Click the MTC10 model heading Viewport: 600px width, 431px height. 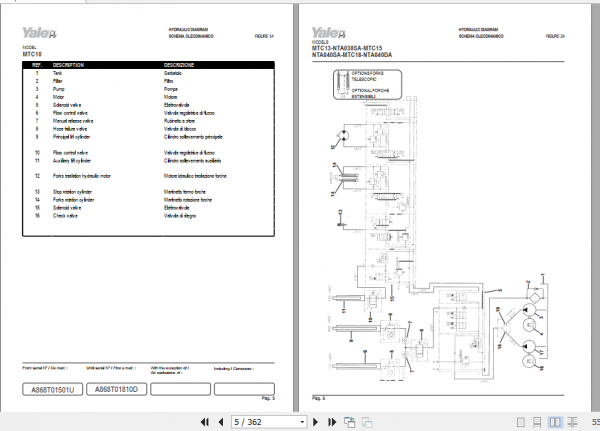32,54
